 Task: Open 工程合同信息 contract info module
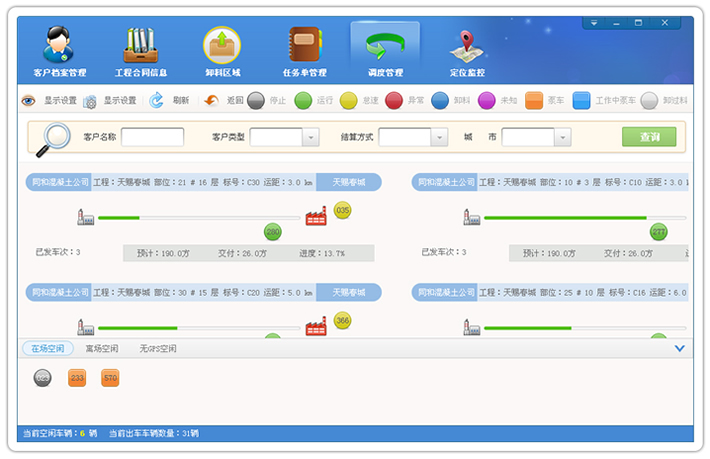141,51
